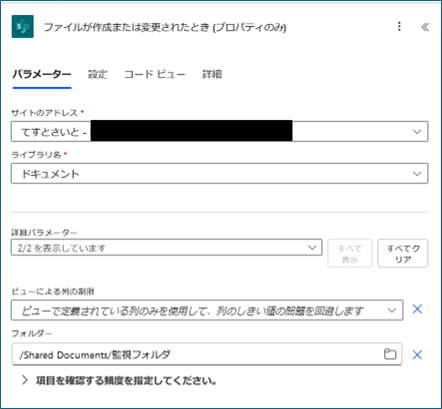Expand 項目を確認する頻度を指定してください section
The height and width of the screenshot is (409, 442).
point(119,380)
